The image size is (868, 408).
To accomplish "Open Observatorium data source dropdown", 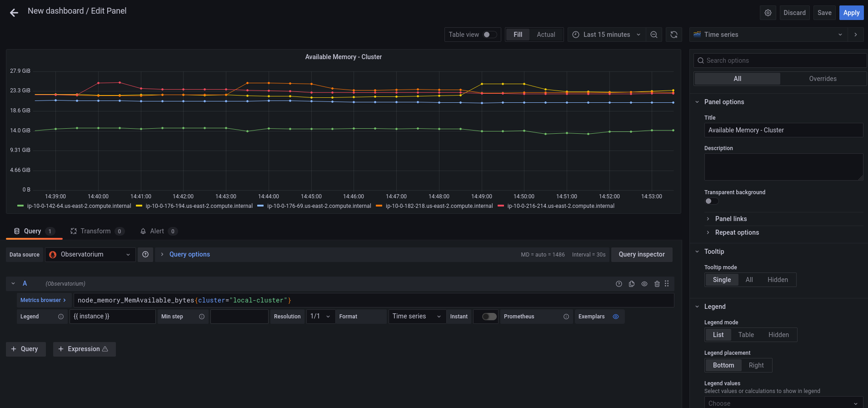I will 90,255.
